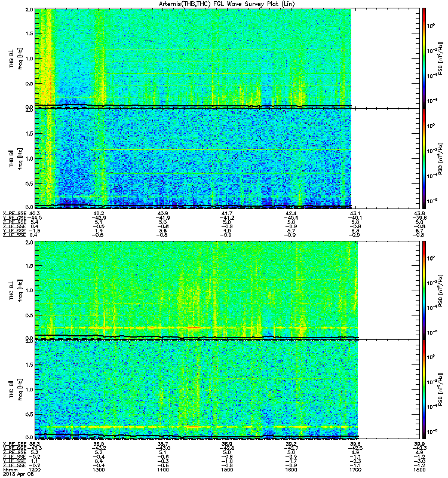Image resolution: width=448 pixels, height=478 pixels.
Task: Click the THC X_RE_GSE value 39.9
Action: pos(419,444)
